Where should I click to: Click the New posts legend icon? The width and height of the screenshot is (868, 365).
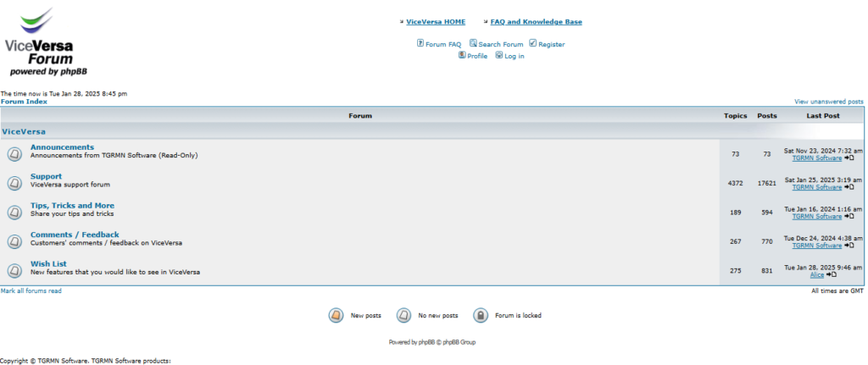336,316
